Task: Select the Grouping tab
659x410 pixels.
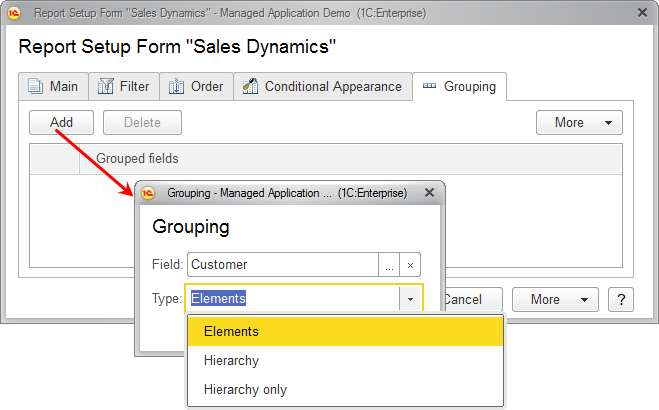Action: [460, 86]
